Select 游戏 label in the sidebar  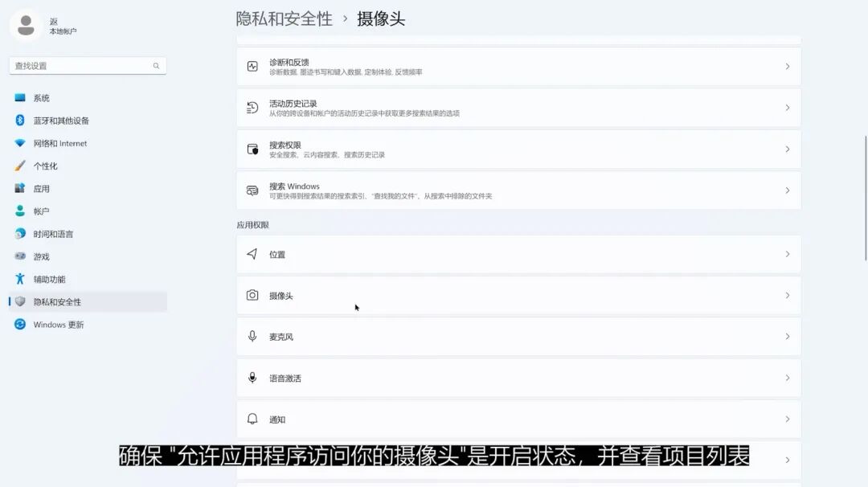pyautogui.click(x=42, y=257)
